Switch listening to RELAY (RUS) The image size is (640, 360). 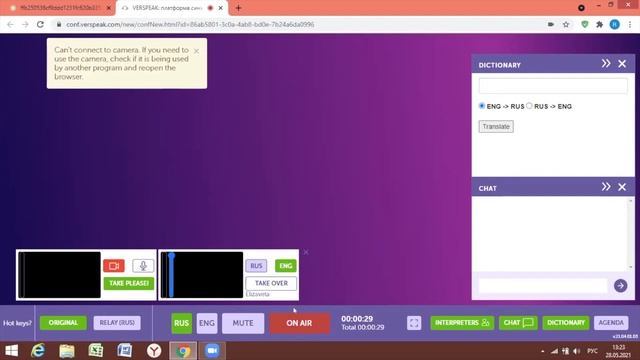coord(117,322)
